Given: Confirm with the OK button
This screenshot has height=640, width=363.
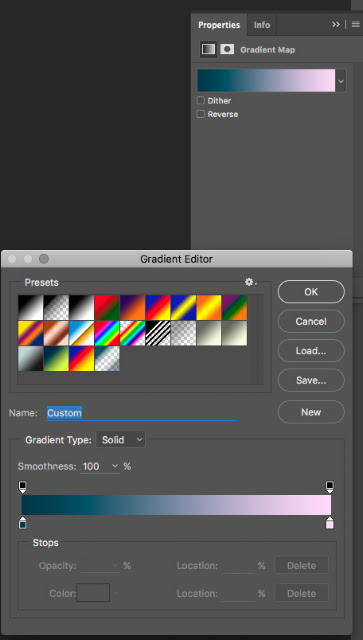Looking at the screenshot, I should 311,292.
